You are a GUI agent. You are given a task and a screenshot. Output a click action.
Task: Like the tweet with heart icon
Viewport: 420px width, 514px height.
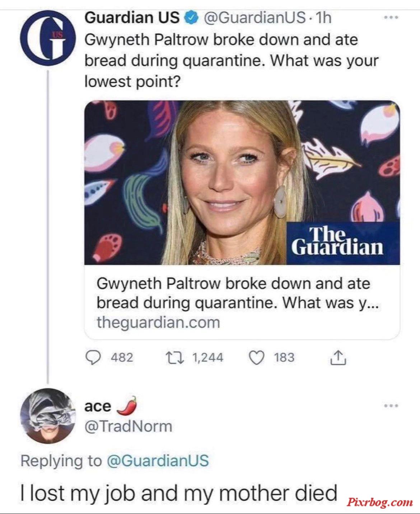click(x=256, y=358)
